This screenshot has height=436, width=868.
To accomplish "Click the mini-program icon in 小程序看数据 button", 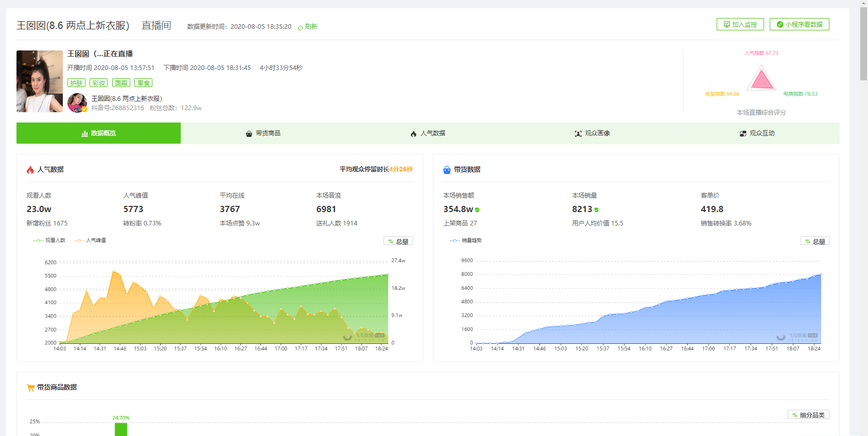I will coord(780,24).
